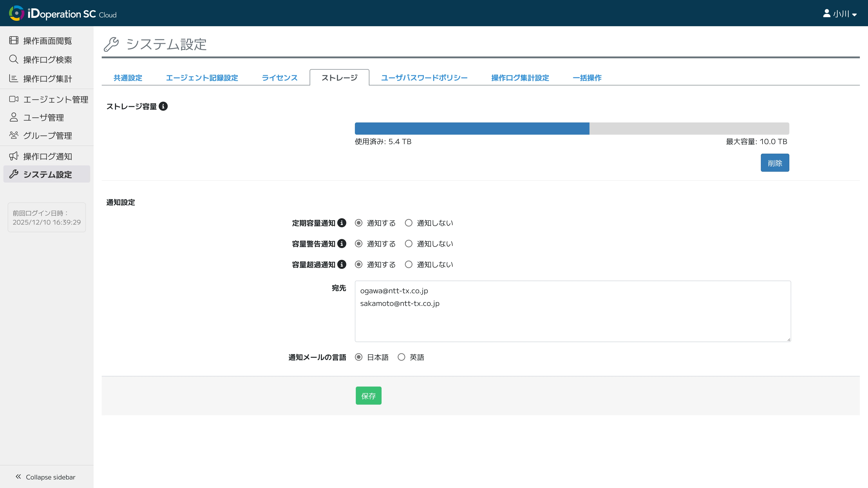Click the 操作ログ通知 megaphone icon
868x488 pixels.
[x=14, y=156]
